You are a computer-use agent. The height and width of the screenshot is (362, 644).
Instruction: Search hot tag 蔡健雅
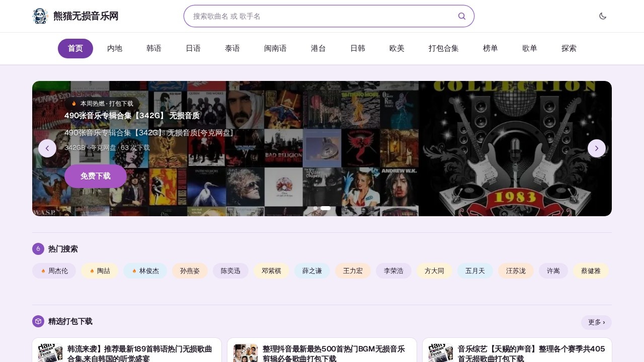591,270
